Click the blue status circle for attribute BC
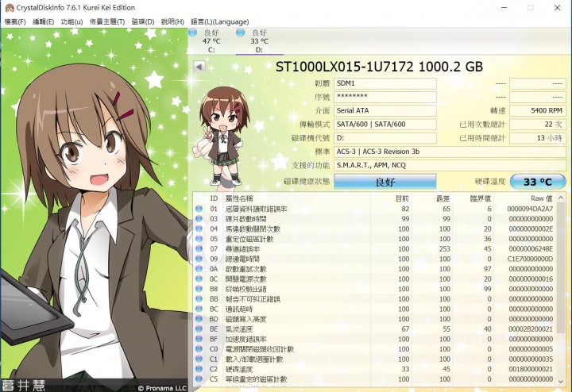Viewport: 572px width, 392px height. tap(199, 309)
